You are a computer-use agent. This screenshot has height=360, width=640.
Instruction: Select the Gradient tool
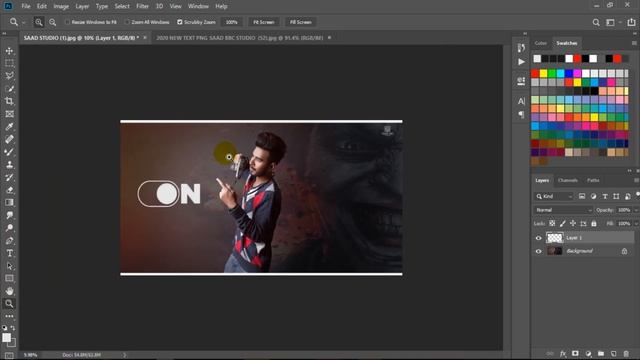click(x=9, y=202)
